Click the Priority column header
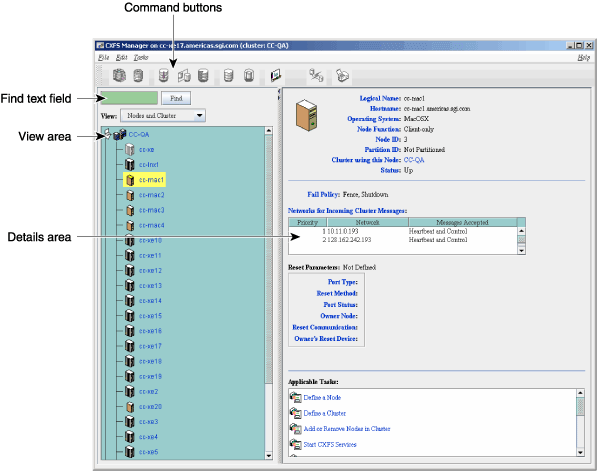This screenshot has width=597, height=471. [x=307, y=222]
